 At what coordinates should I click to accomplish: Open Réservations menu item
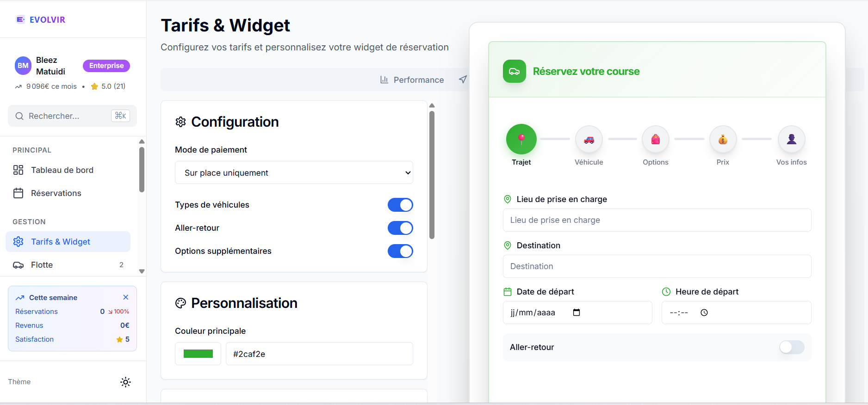pyautogui.click(x=68, y=193)
